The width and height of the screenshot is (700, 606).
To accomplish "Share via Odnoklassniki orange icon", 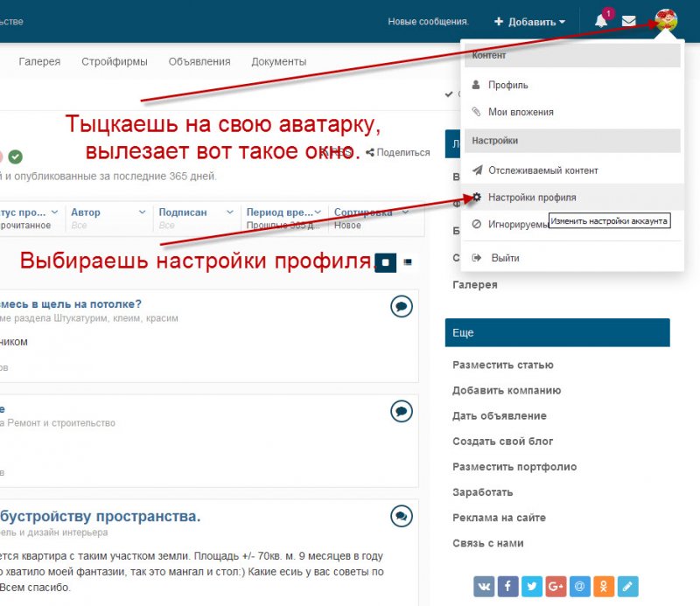I will click(x=602, y=585).
